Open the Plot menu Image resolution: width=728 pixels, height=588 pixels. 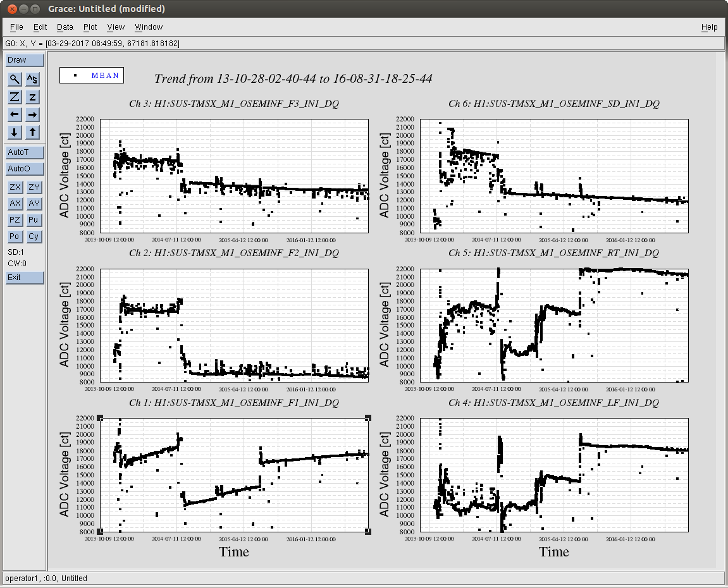tap(90, 27)
